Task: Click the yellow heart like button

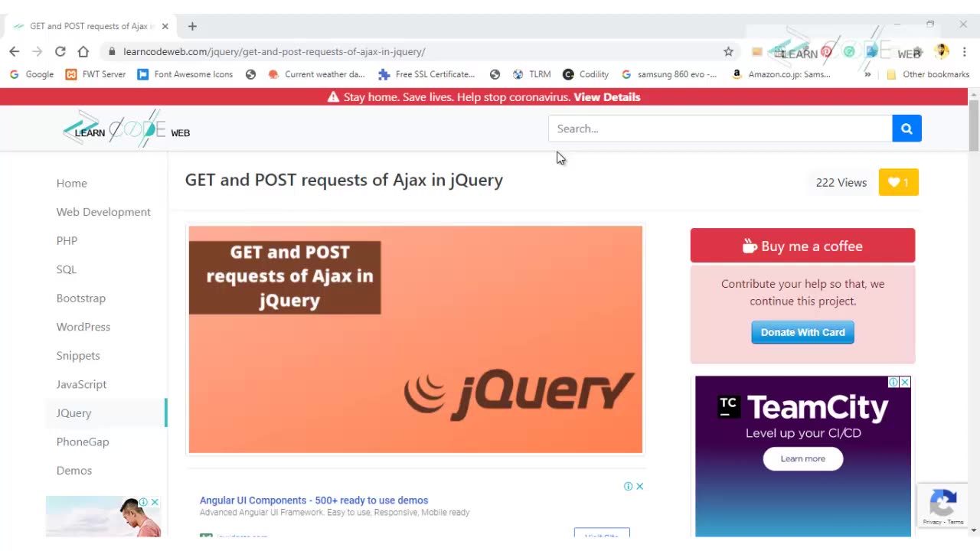Action: click(898, 182)
